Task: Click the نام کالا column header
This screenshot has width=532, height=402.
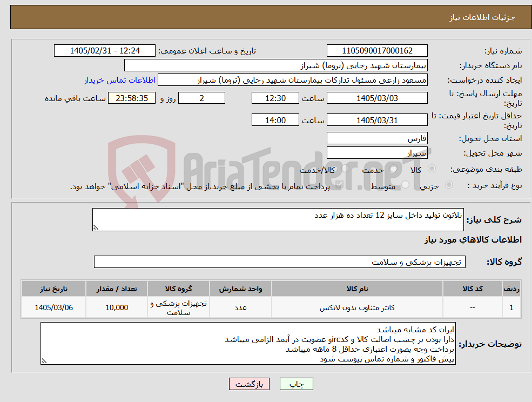Action: (357, 289)
